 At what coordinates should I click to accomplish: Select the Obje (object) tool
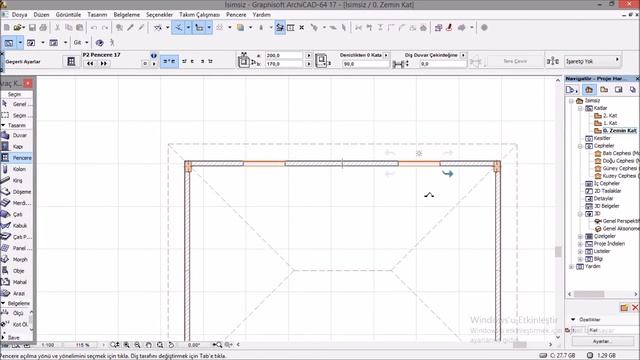(16, 271)
